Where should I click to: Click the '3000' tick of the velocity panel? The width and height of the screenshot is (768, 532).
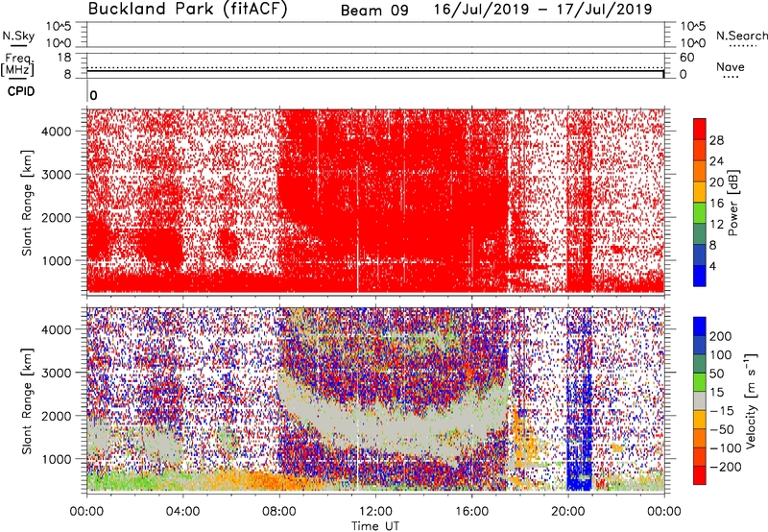tap(57, 373)
